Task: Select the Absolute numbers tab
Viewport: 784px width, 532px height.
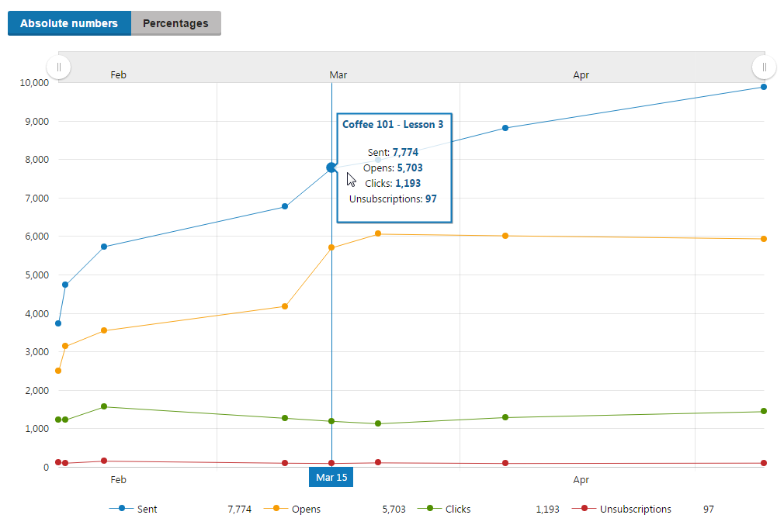Action: [x=69, y=23]
